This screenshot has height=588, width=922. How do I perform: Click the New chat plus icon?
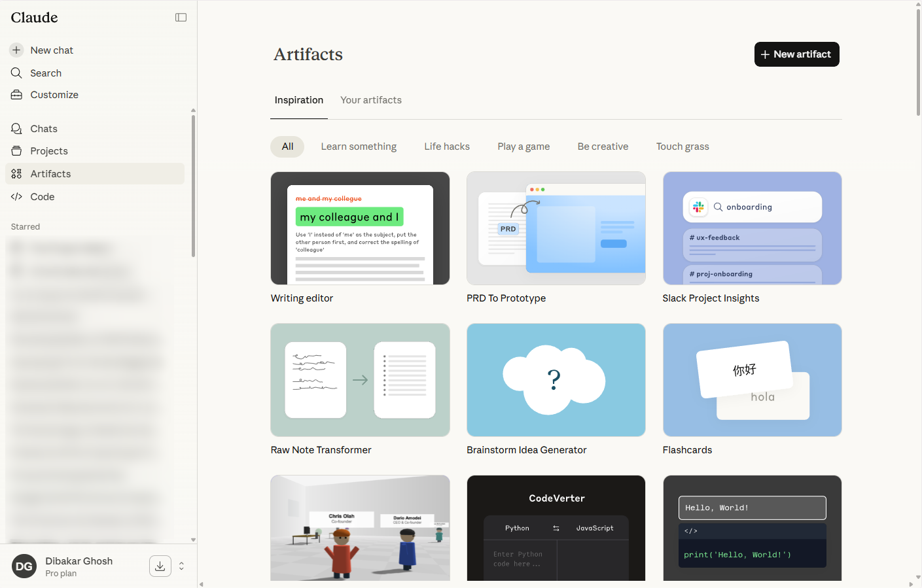point(16,50)
